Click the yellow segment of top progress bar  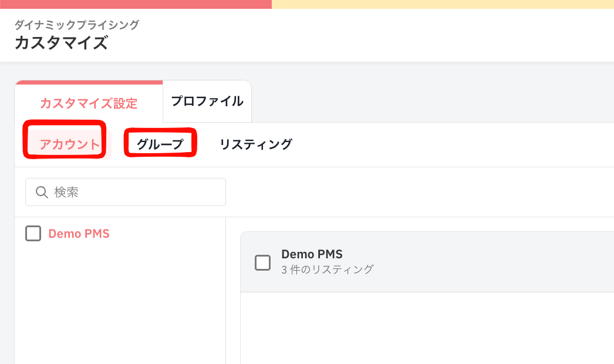tap(443, 4)
